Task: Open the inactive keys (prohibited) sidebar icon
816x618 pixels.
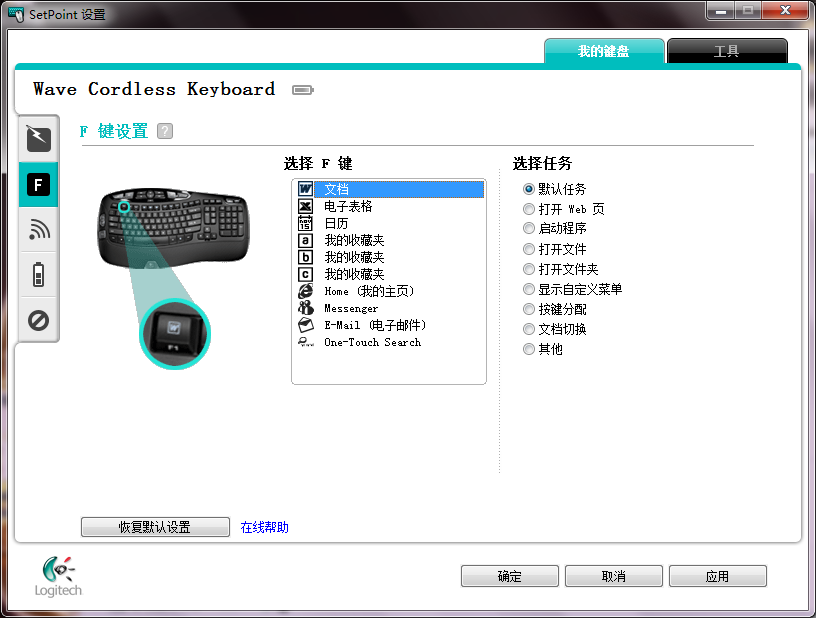Action: pos(39,320)
